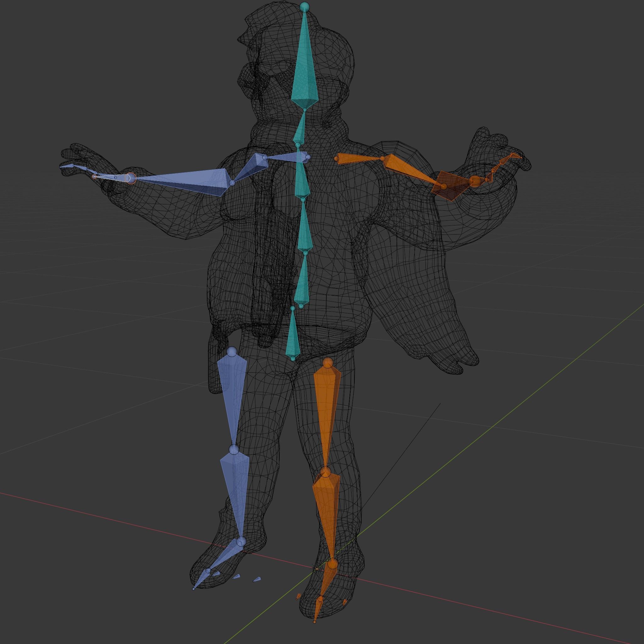Click the orange knee joint sphere
Image resolution: width=644 pixels, height=644 pixels.
325,472
